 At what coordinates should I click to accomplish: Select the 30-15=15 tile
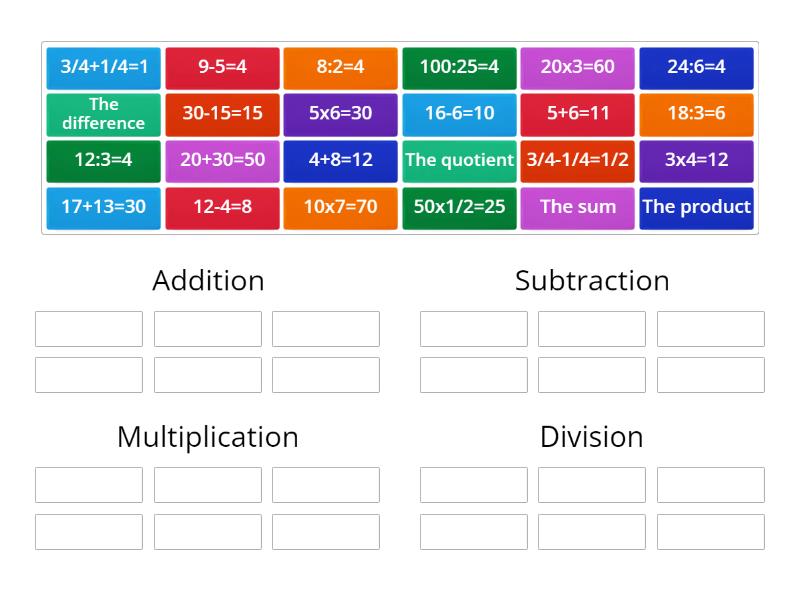[x=222, y=113]
